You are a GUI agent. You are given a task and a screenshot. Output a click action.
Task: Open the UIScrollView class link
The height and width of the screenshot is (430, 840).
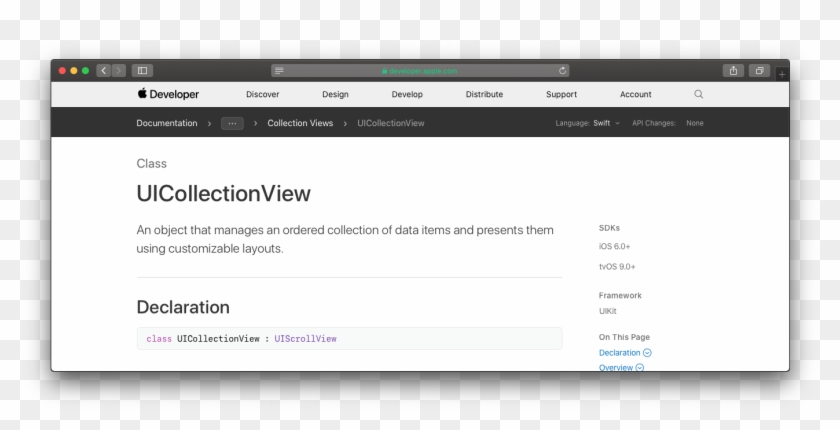305,339
